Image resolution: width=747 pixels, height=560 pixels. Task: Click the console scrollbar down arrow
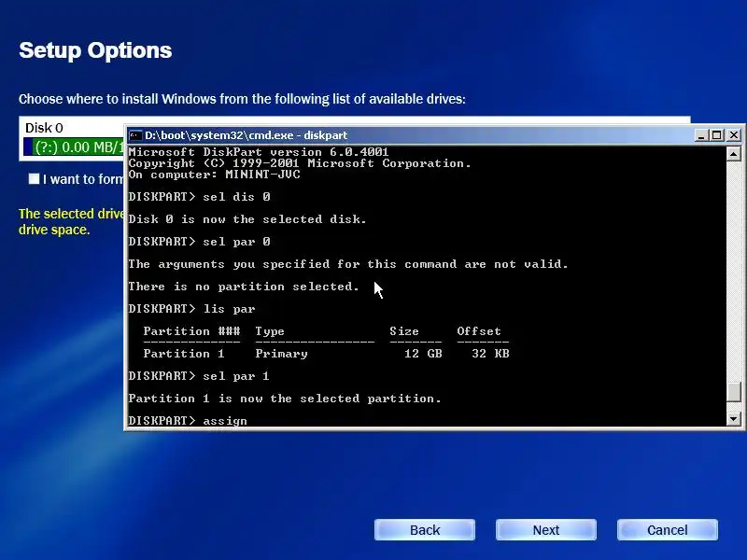click(x=733, y=418)
